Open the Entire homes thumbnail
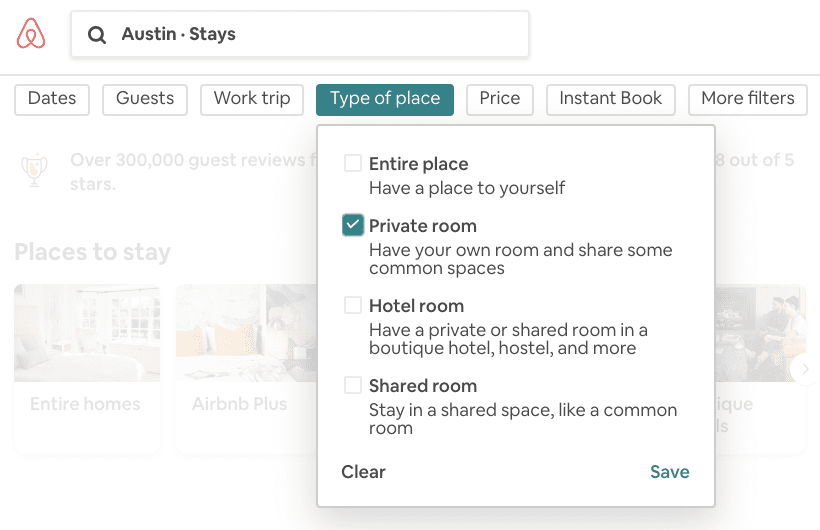The image size is (820, 530). tap(87, 368)
